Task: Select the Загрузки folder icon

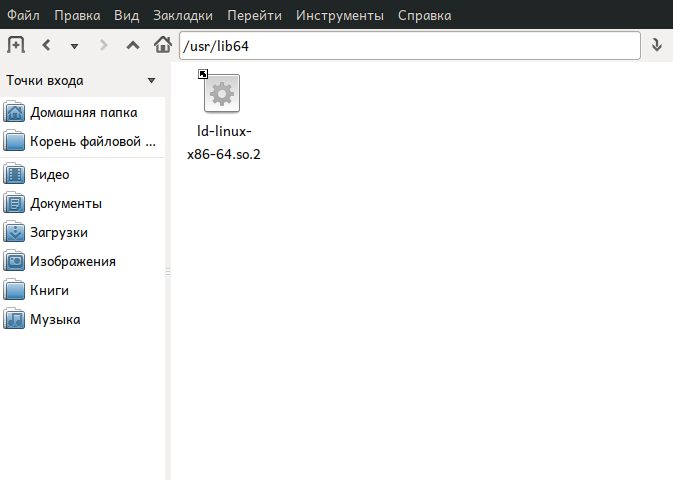Action: click(x=14, y=232)
